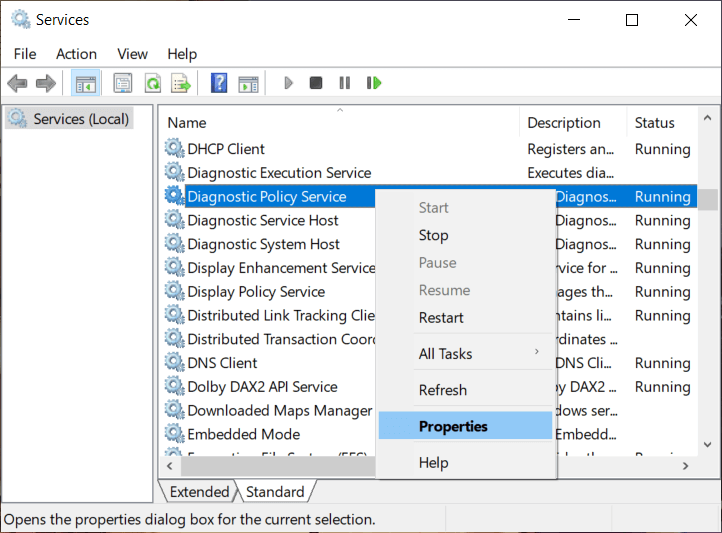Click the green Refresh toolbar icon
This screenshot has height=533, width=722.
[x=153, y=83]
